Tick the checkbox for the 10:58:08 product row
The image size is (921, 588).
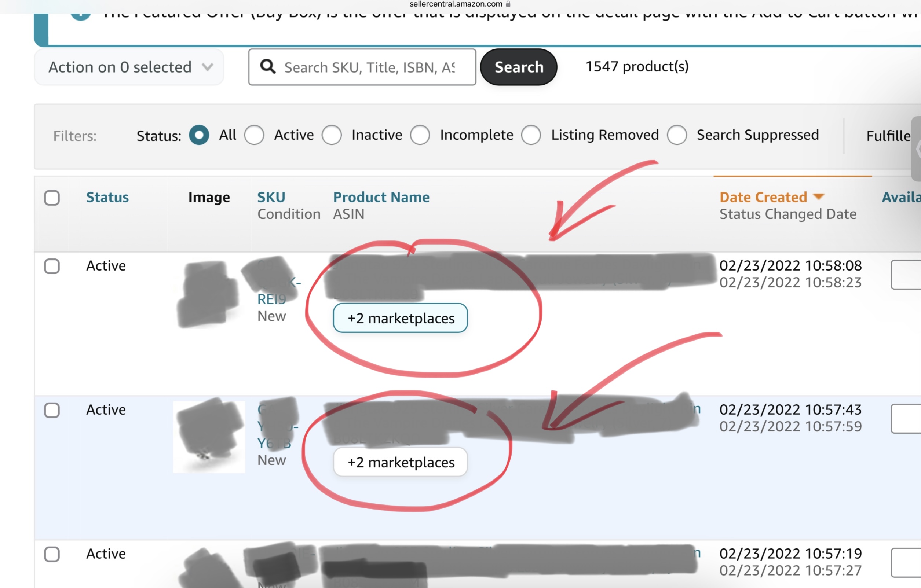pos(52,267)
